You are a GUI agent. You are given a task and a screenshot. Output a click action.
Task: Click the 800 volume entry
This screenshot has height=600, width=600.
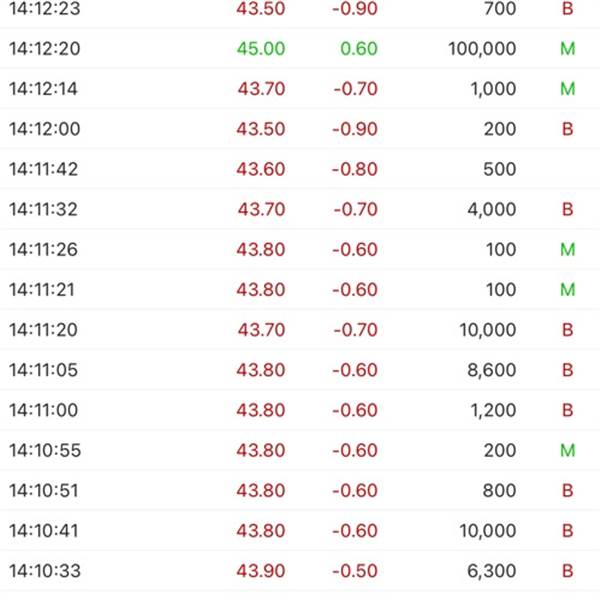pos(498,491)
